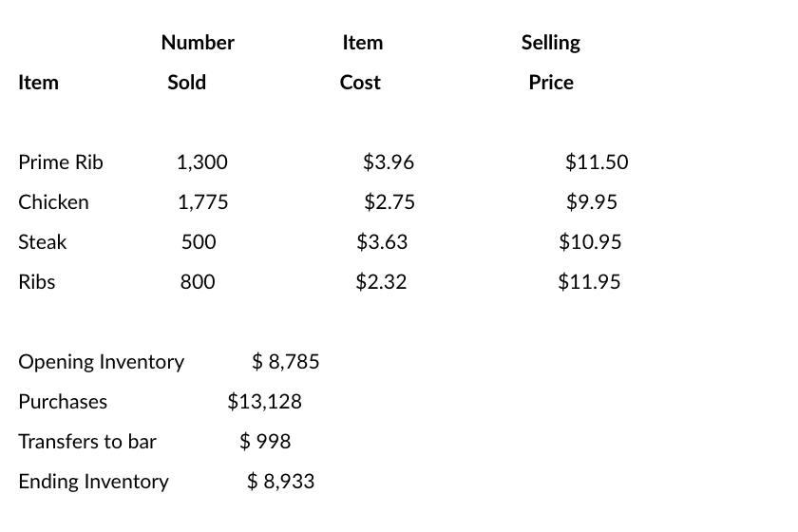
Task: Select the $2.75 item cost
Action: coord(389,202)
